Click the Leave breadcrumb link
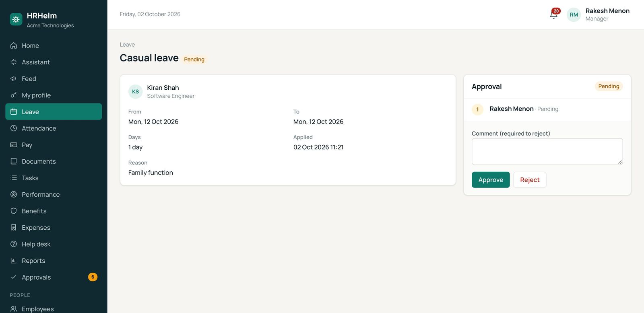Viewport: 644px width, 313px height. pyautogui.click(x=127, y=45)
